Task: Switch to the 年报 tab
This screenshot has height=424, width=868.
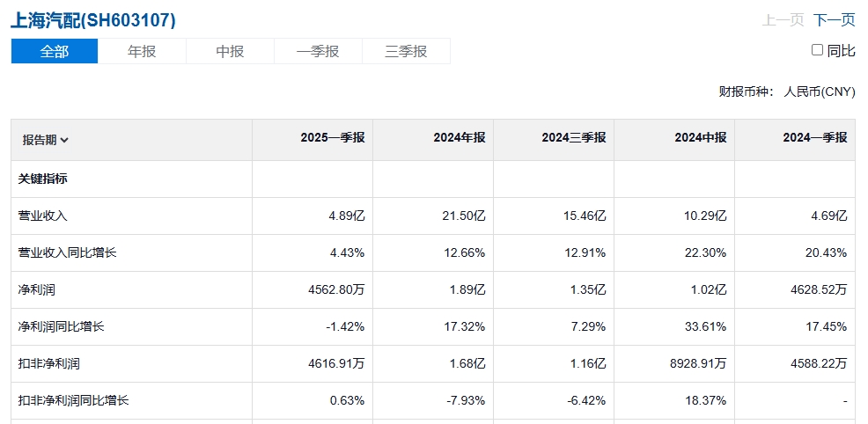Action: click(142, 51)
